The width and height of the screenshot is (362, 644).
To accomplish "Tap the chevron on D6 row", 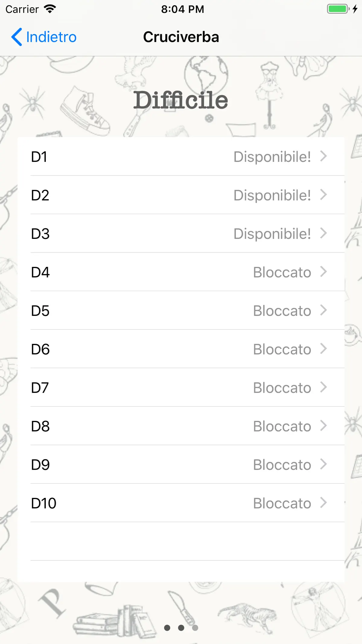I will tap(323, 349).
